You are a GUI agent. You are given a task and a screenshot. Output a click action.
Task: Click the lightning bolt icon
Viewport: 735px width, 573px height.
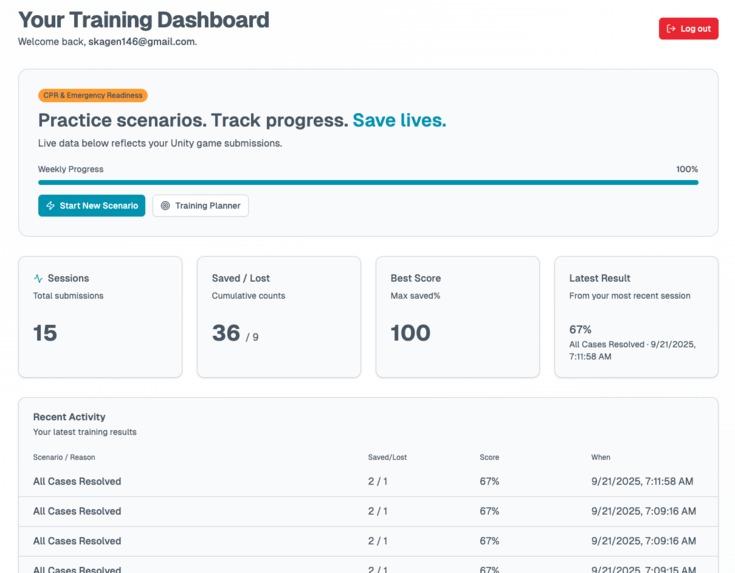click(51, 205)
